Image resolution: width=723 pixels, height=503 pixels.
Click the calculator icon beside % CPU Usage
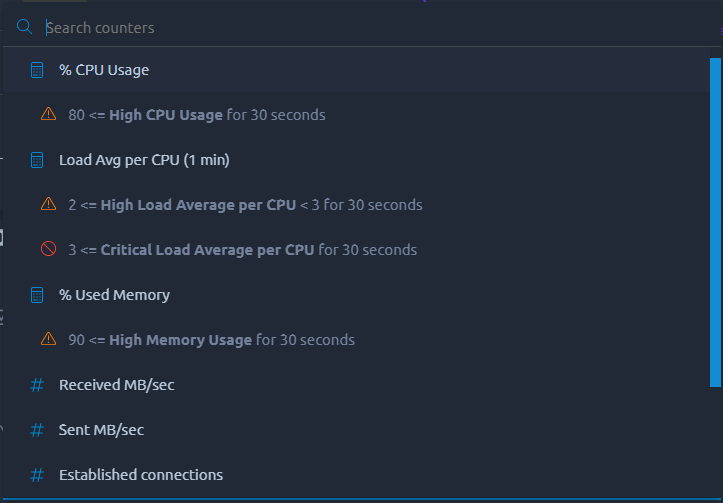click(37, 70)
